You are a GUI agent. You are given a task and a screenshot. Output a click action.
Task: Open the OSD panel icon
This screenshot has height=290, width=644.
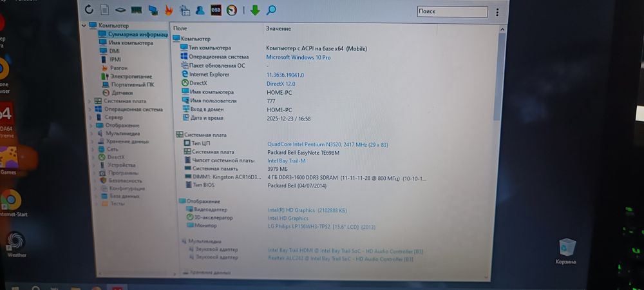tap(216, 10)
